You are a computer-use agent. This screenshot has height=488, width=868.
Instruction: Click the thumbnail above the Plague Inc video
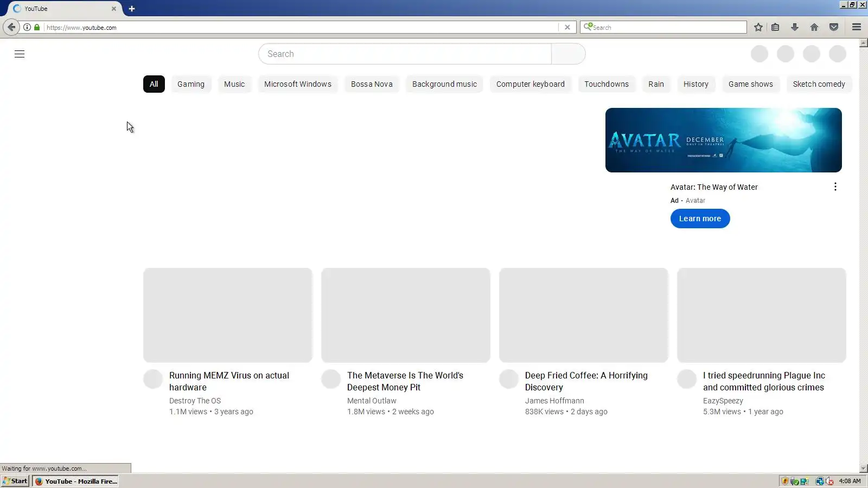click(762, 315)
